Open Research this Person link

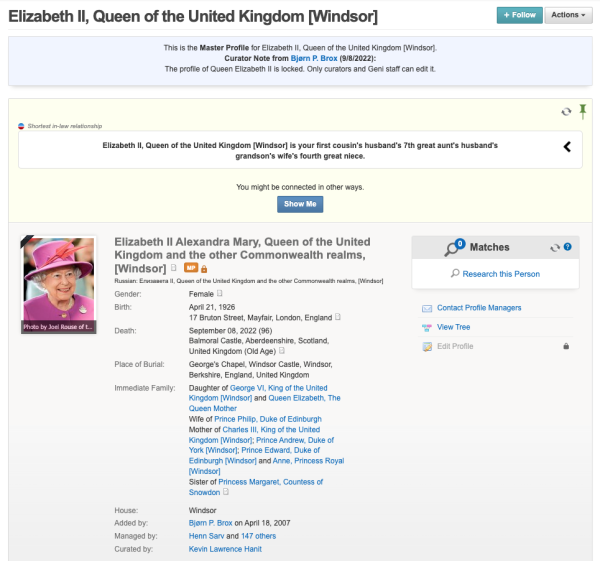tap(501, 274)
